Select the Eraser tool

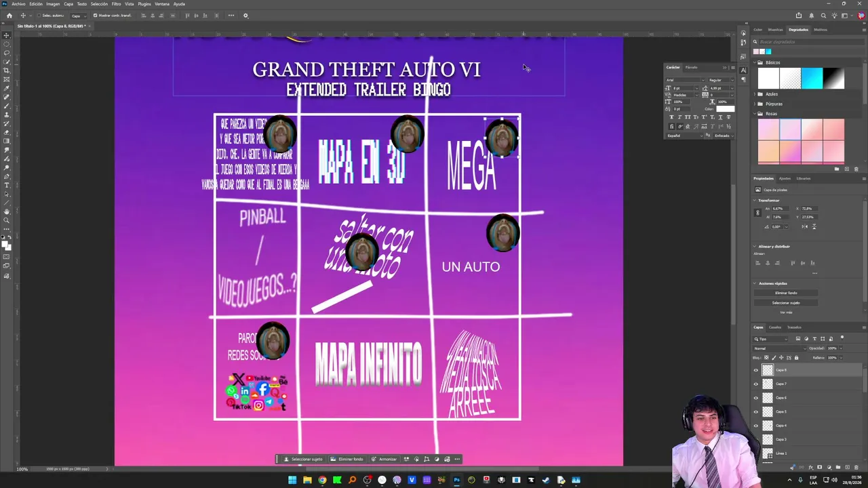7,132
